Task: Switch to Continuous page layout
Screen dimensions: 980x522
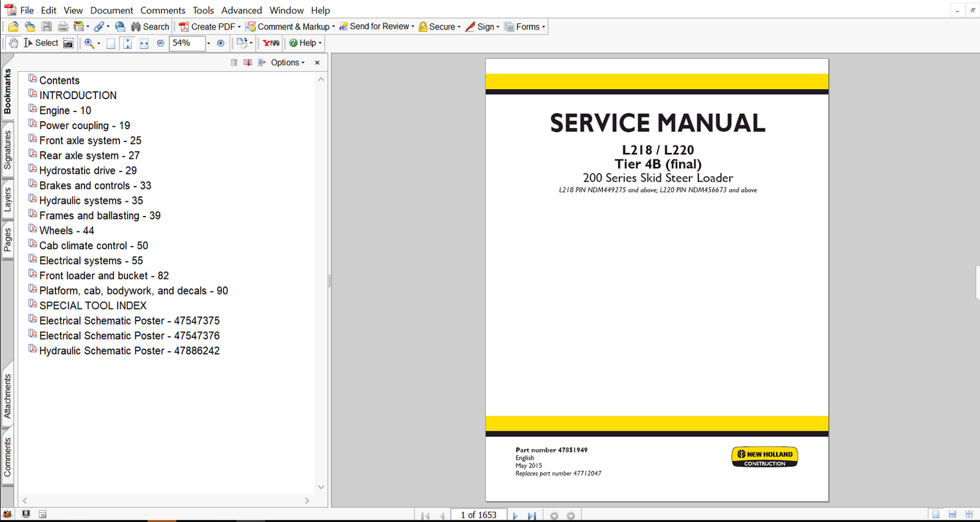Action: pyautogui.click(x=952, y=515)
